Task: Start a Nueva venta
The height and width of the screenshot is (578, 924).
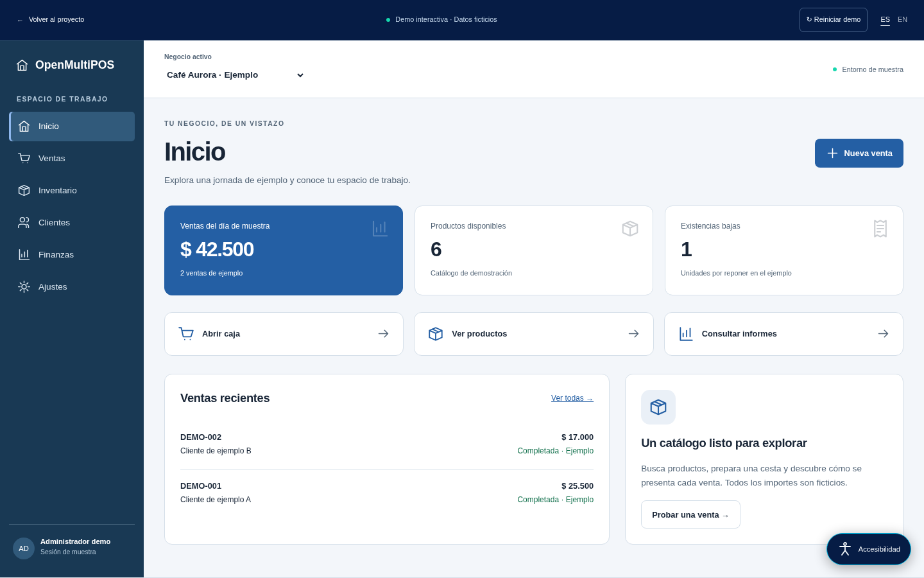Action: pos(859,153)
